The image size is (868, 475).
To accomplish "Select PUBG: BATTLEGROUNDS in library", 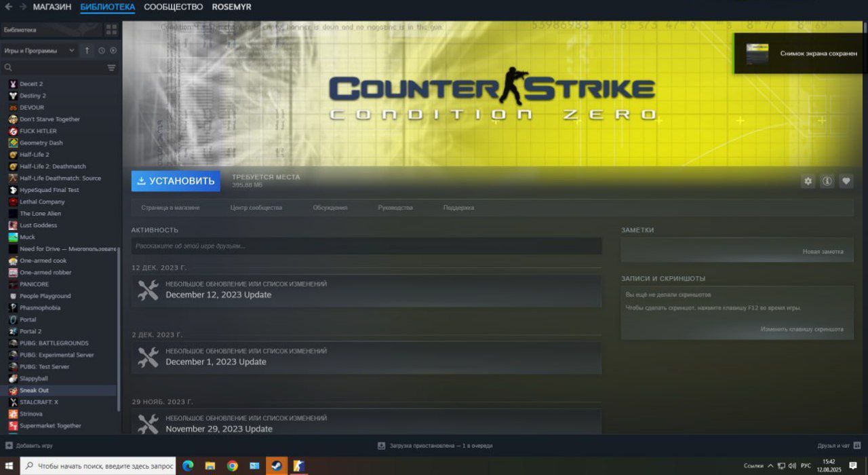I will tap(60, 343).
